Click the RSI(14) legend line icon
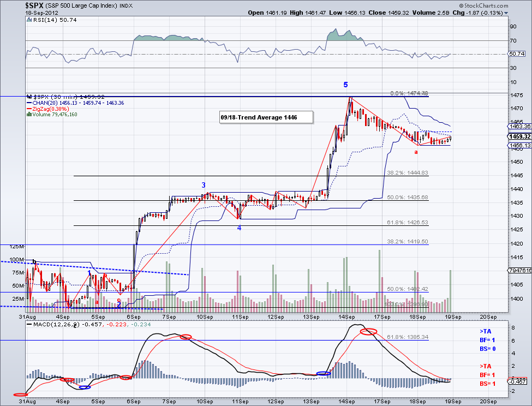 pyautogui.click(x=29, y=20)
